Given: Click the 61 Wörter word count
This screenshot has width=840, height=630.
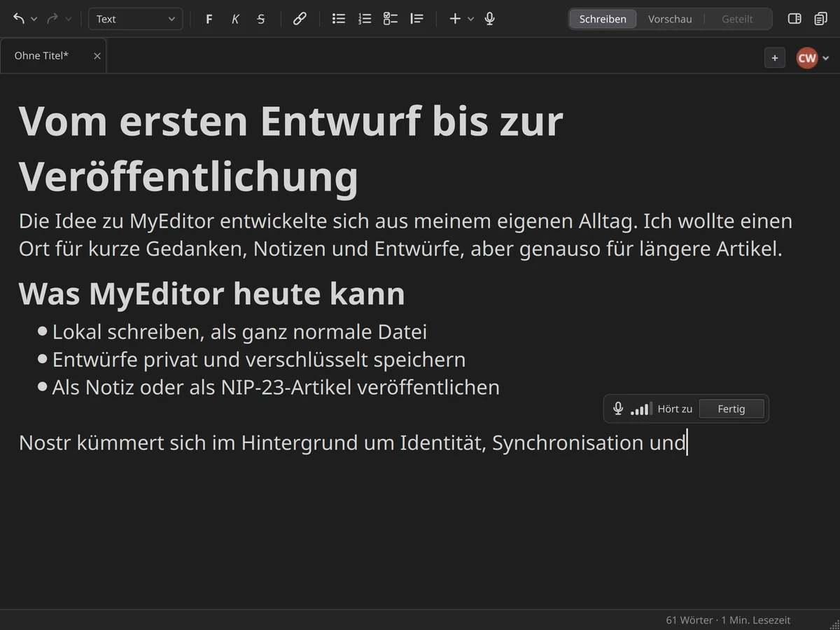Looking at the screenshot, I should [x=689, y=620].
